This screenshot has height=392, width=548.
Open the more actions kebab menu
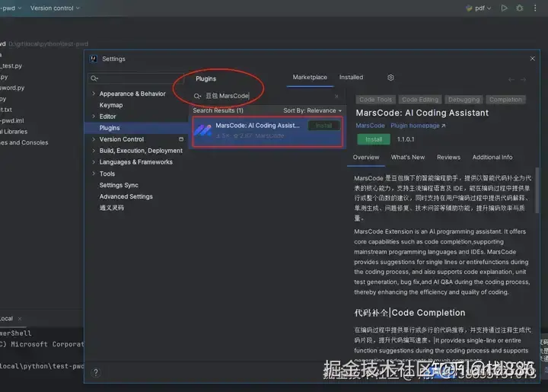click(x=535, y=8)
